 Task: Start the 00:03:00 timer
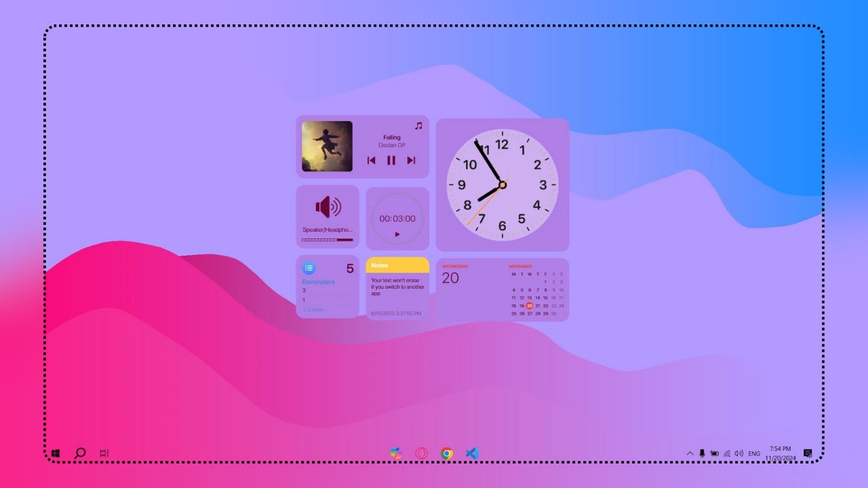tap(397, 235)
